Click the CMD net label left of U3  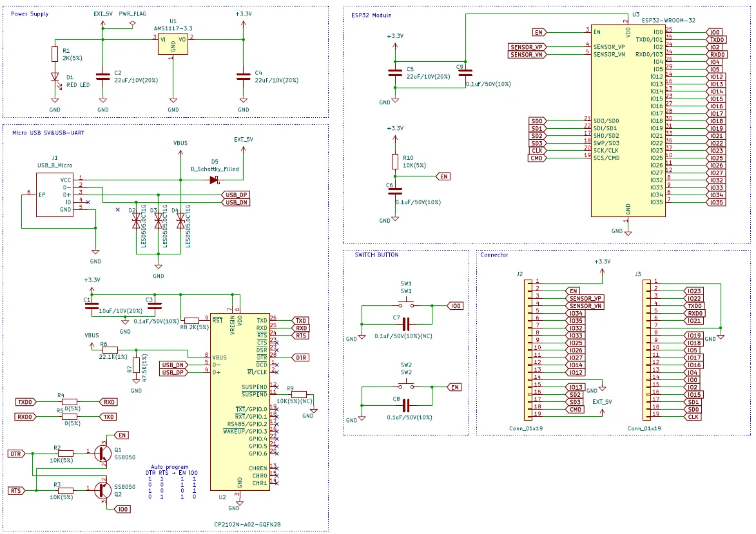[x=537, y=158]
